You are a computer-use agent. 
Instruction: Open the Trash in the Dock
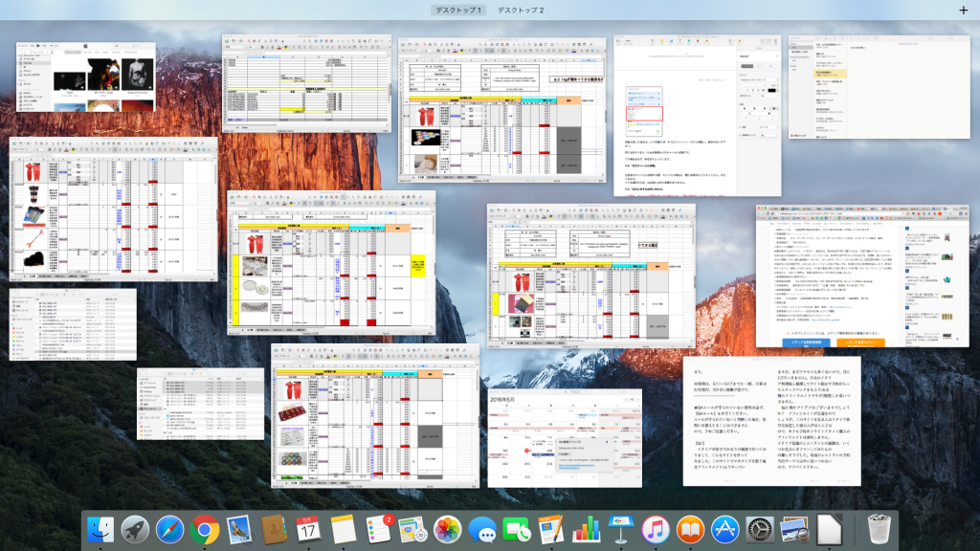click(x=880, y=530)
